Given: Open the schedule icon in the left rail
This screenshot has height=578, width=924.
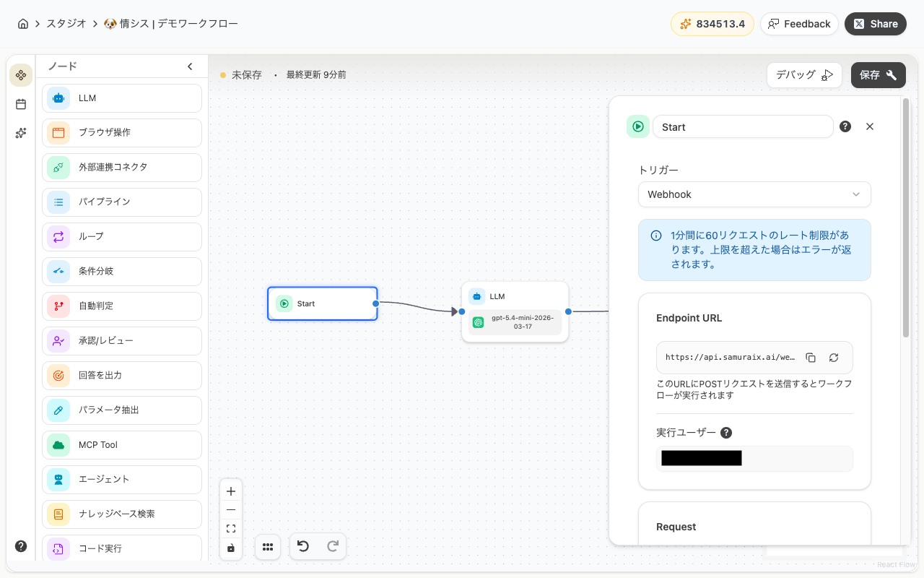Looking at the screenshot, I should point(20,104).
